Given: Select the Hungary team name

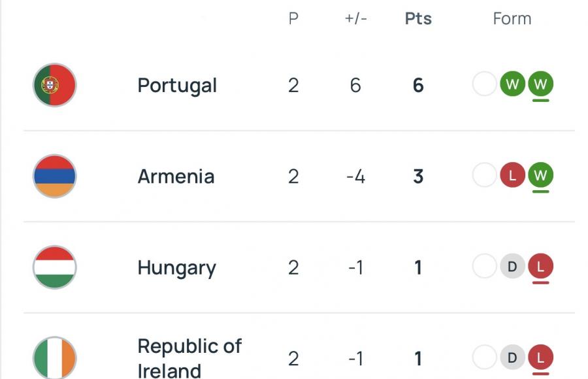Looking at the screenshot, I should [x=176, y=268].
